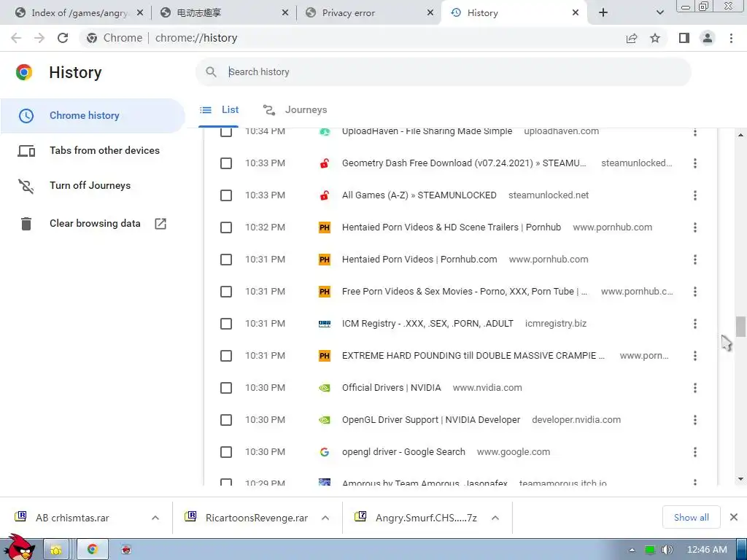Screen dimensions: 747x560
Task: Check the Official Drivers NVIDIA checkbox
Action: [226, 388]
